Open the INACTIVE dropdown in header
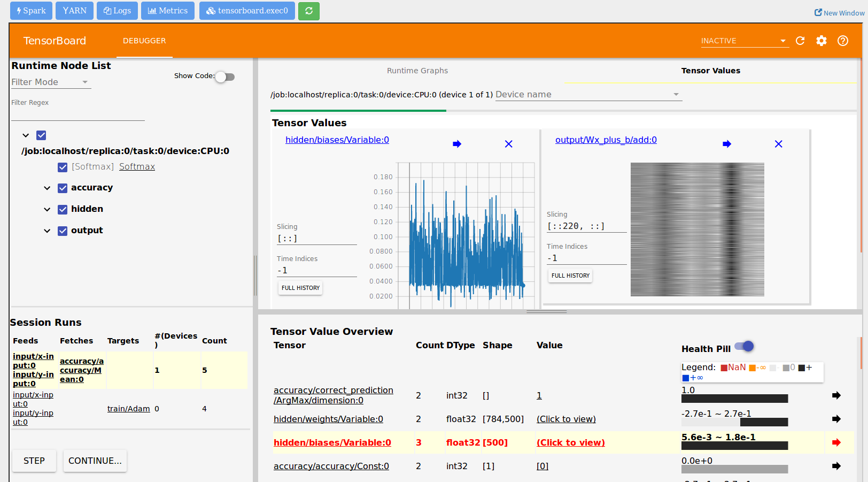Viewport: 868px width, 482px height. click(745, 41)
